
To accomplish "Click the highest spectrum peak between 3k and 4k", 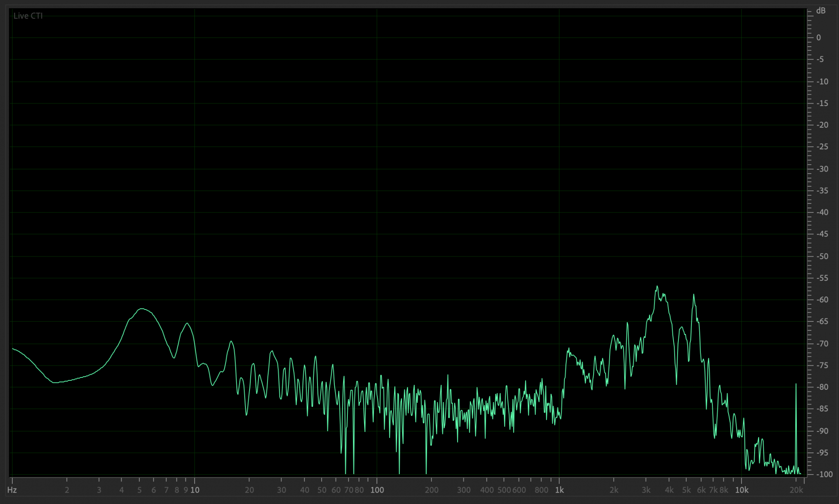I will pyautogui.click(x=657, y=287).
